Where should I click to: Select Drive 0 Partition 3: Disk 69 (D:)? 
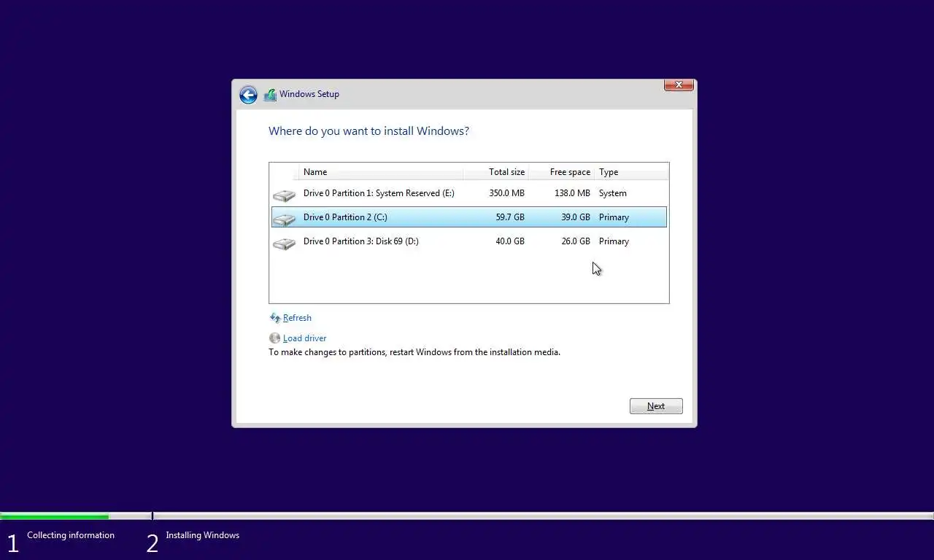point(468,241)
